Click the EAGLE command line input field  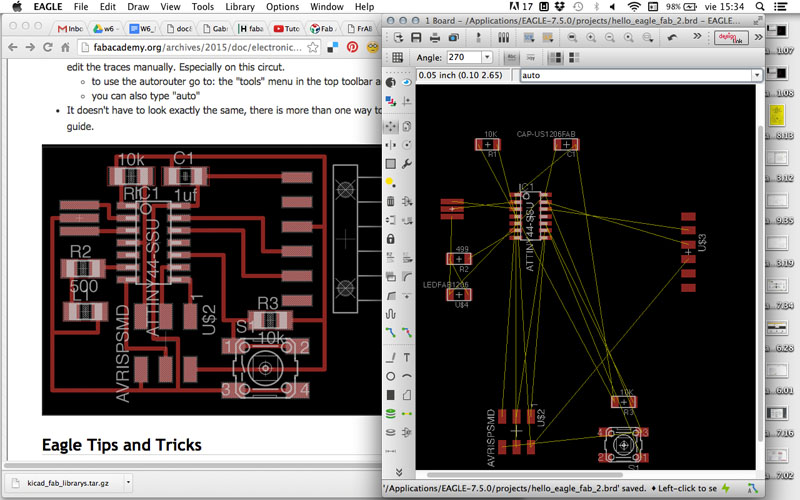click(x=636, y=75)
